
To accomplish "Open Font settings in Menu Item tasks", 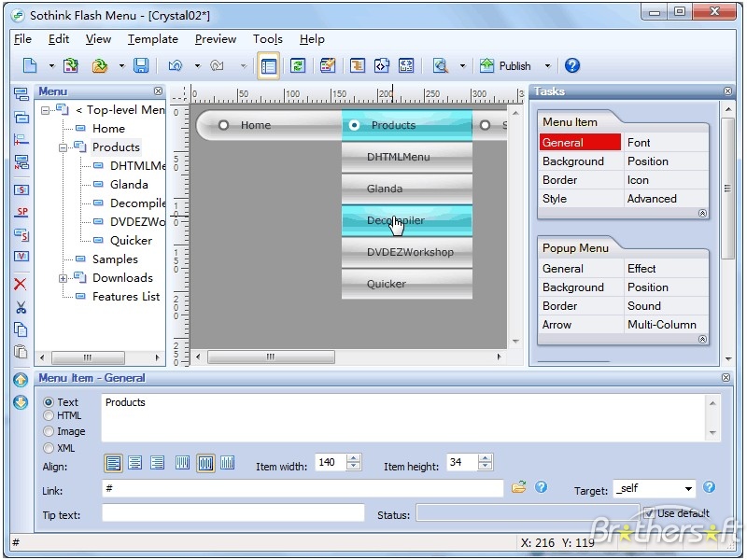I will click(640, 143).
